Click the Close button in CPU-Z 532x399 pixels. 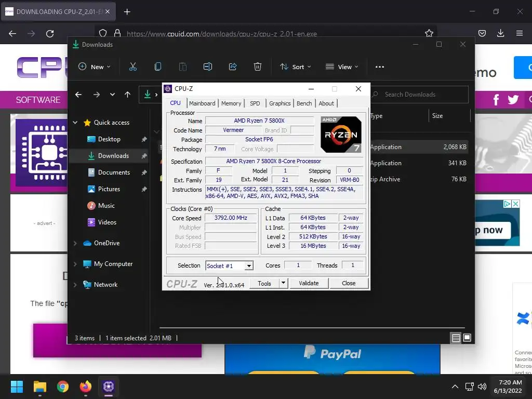[349, 283]
